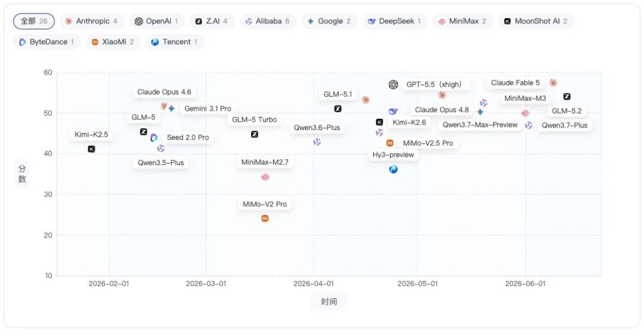This screenshot has height=331, width=644.
Task: Click the GLM-5.2 label
Action: [x=567, y=111]
